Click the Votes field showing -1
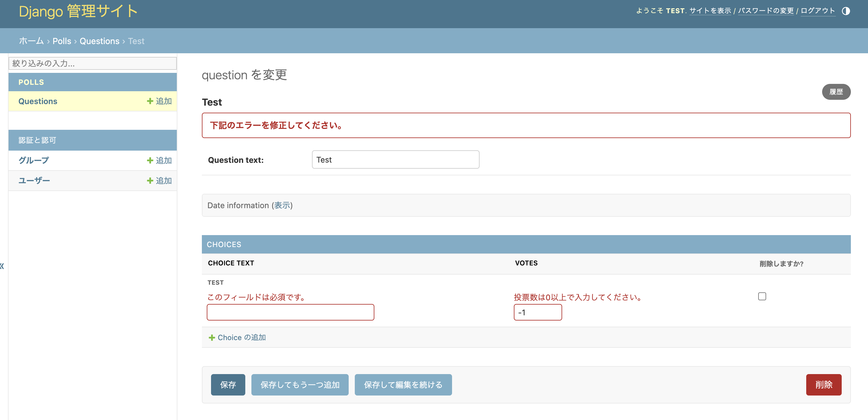The height and width of the screenshot is (420, 868). coord(537,312)
